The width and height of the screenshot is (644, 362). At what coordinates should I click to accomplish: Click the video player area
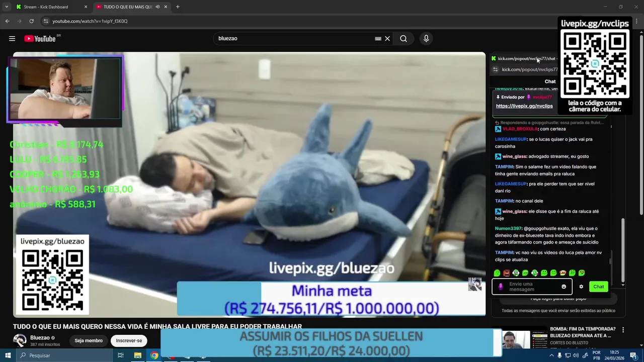[x=249, y=185]
